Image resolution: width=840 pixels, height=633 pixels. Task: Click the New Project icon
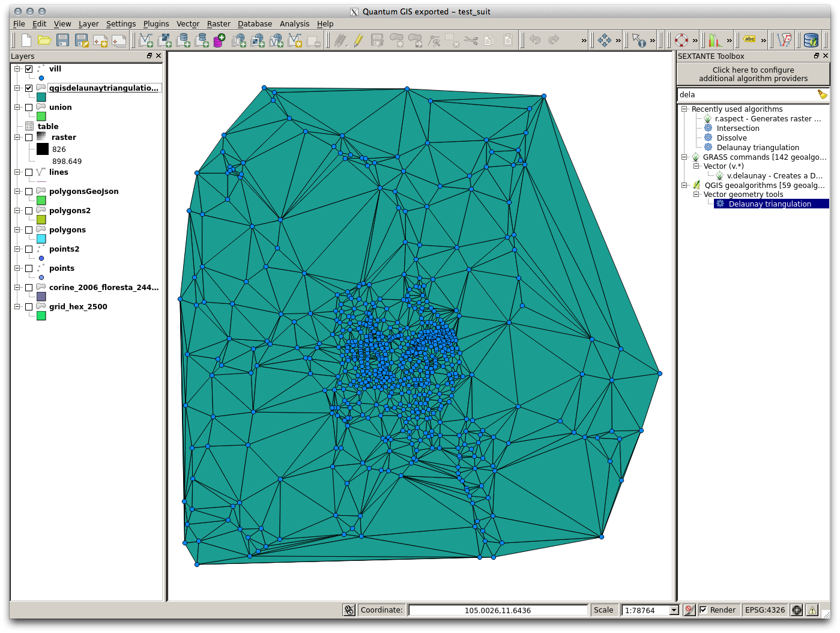click(26, 40)
